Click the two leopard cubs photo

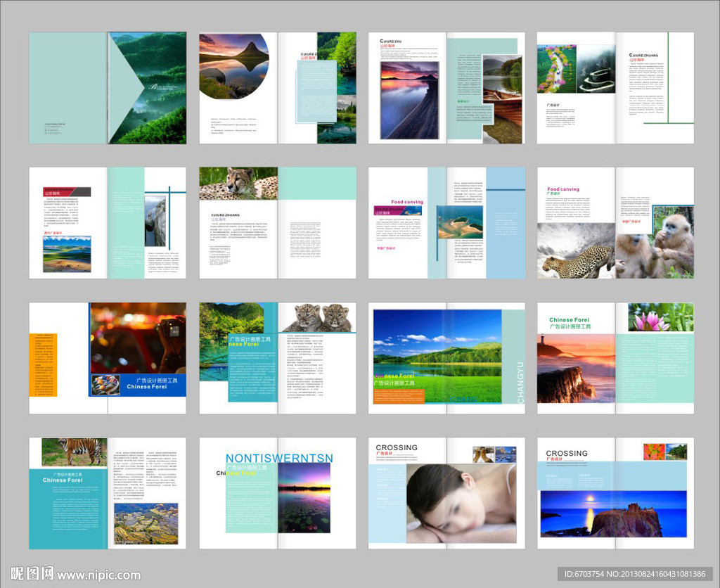pos(319,317)
